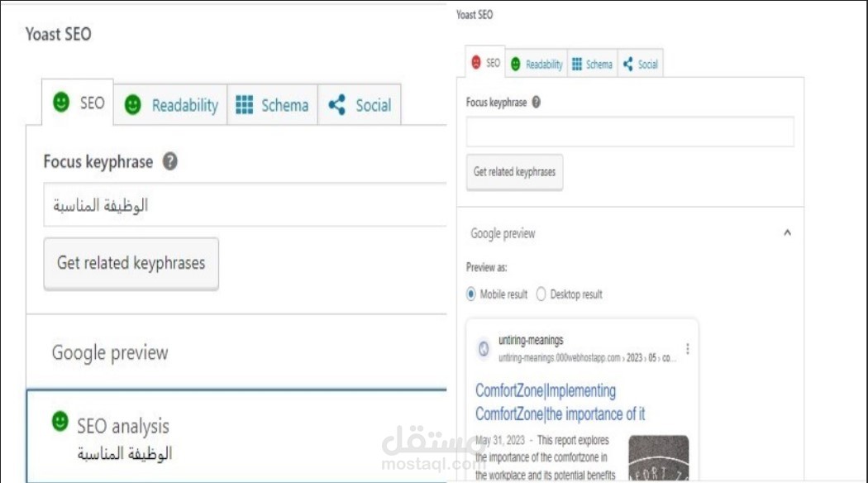Click the empty Focus keyphrase field on right

[x=630, y=132]
